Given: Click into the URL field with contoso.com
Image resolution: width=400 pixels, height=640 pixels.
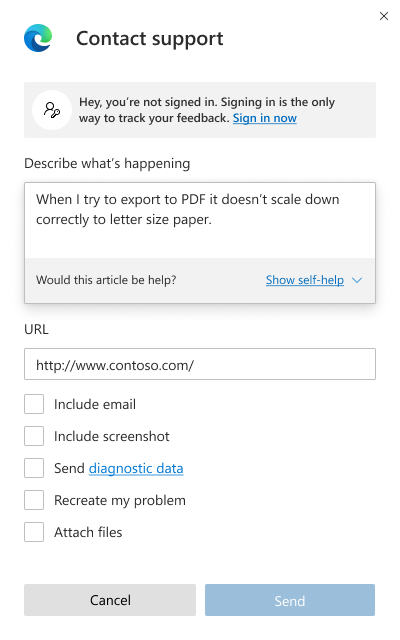Looking at the screenshot, I should coord(200,364).
